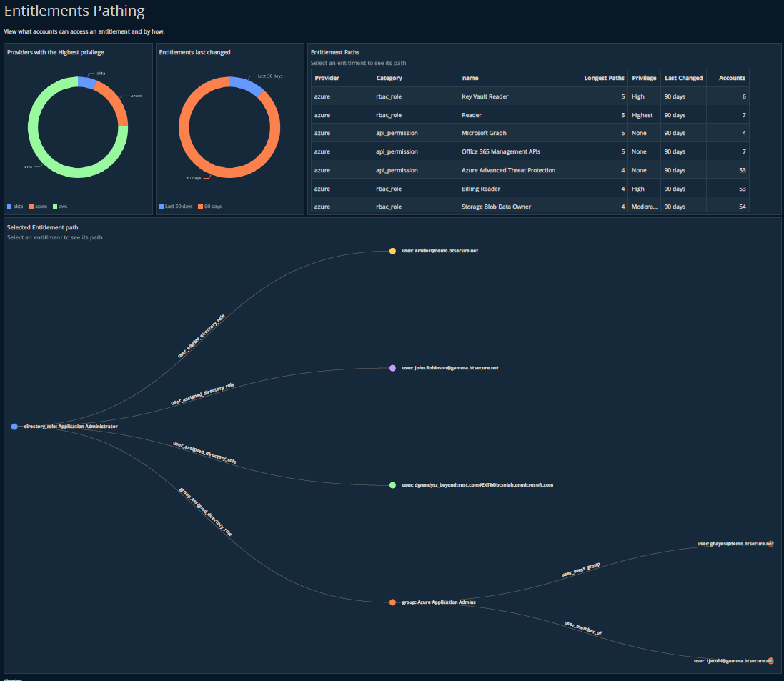Image resolution: width=784 pixels, height=681 pixels.
Task: Click the tjacobi@gamma.btsecure.net user node
Action: [x=770, y=660]
